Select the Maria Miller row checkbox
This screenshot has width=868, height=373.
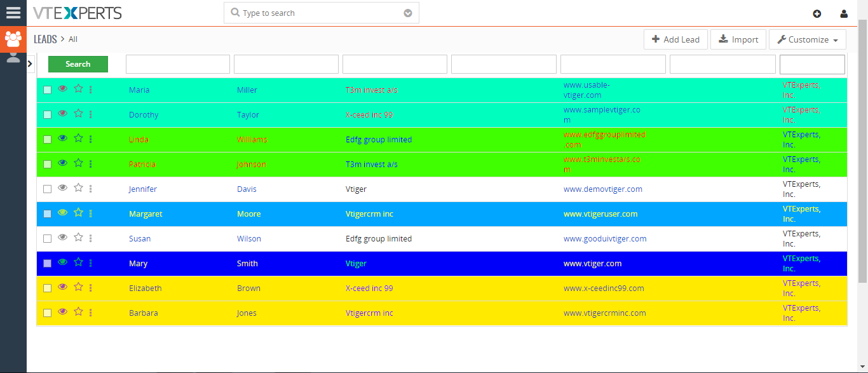click(47, 90)
